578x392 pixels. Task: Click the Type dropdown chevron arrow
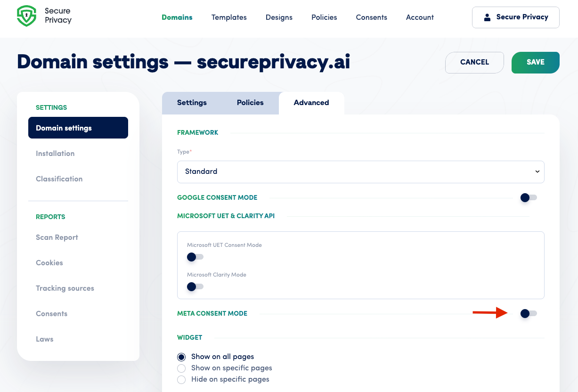click(537, 171)
